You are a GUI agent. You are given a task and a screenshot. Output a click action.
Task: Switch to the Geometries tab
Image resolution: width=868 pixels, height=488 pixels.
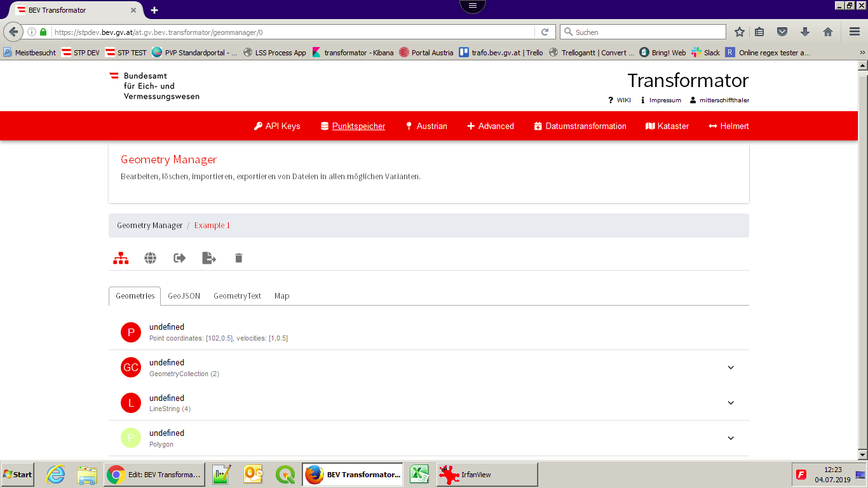click(135, 296)
